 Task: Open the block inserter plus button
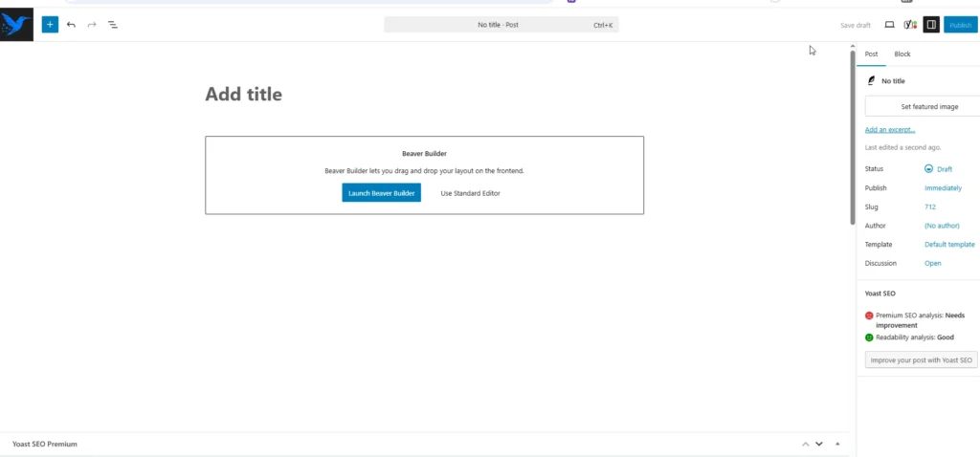(x=50, y=25)
